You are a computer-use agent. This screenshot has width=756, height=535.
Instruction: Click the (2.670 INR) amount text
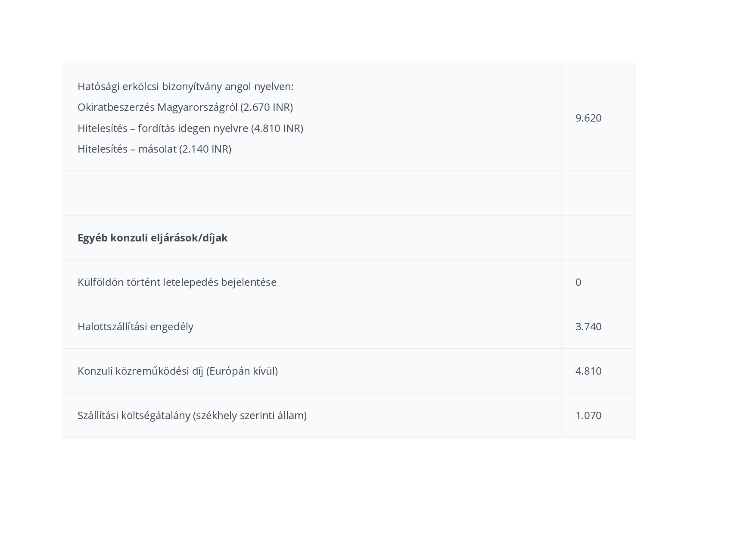pos(267,107)
